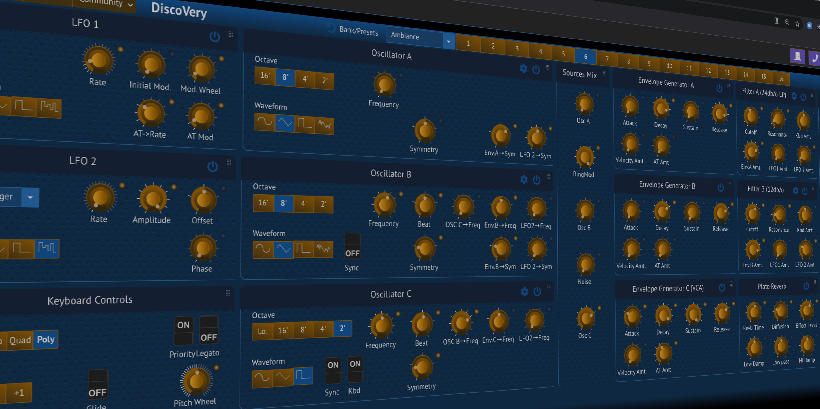
Task: Select sine waveform for Oscillator B
Action: coord(263,249)
